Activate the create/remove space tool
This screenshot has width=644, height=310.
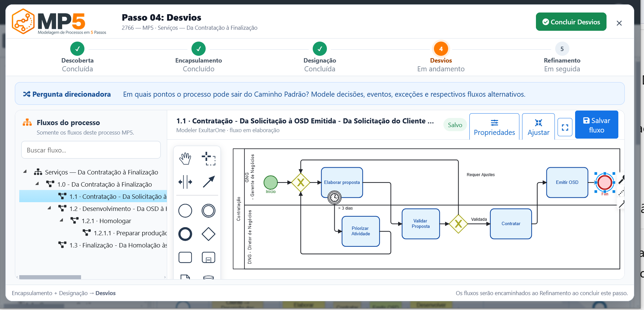pyautogui.click(x=185, y=182)
